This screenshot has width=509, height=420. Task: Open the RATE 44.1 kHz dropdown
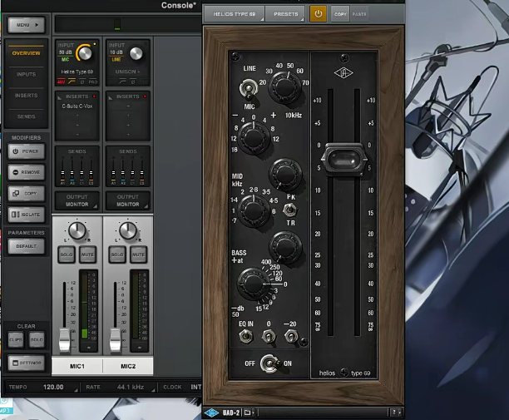point(119,387)
